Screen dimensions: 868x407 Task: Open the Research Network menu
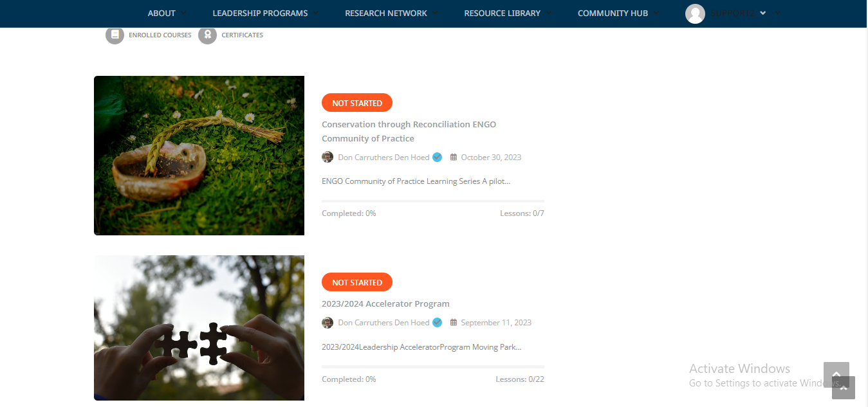click(x=386, y=14)
